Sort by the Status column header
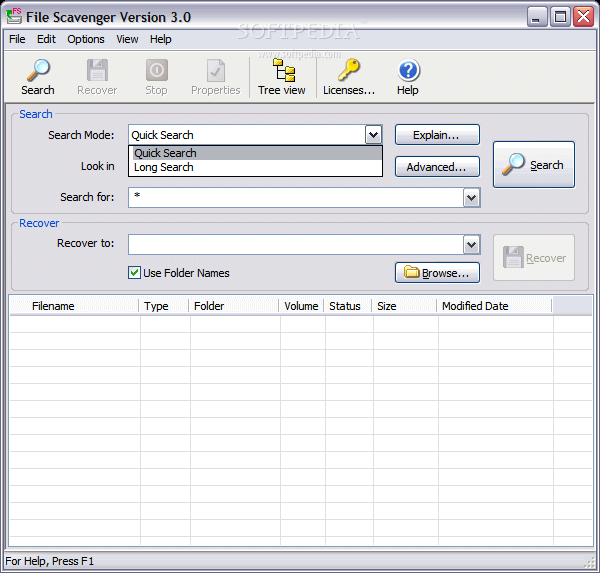 point(348,306)
